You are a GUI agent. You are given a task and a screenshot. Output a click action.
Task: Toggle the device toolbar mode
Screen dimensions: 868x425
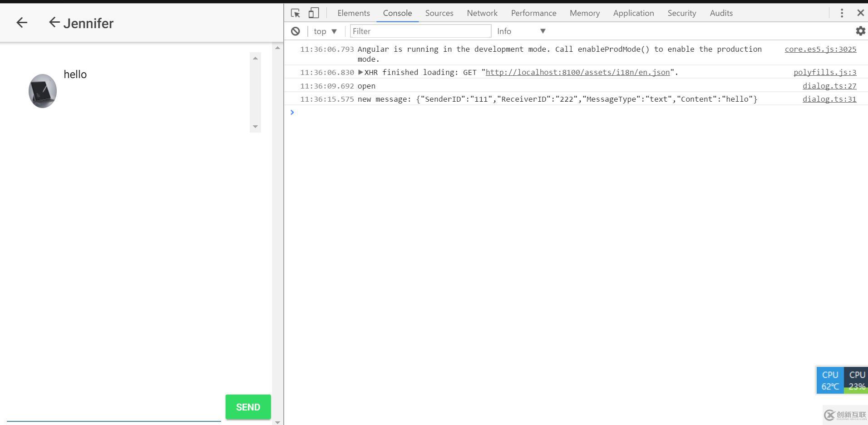pyautogui.click(x=313, y=13)
